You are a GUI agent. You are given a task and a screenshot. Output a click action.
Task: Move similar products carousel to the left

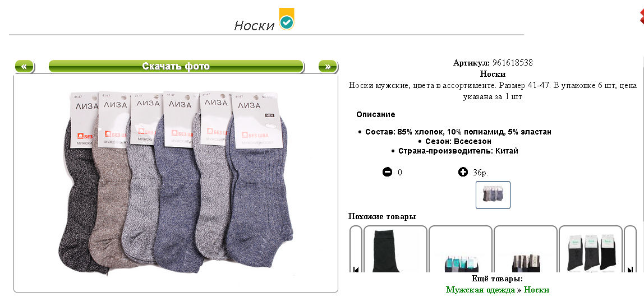pos(356,270)
